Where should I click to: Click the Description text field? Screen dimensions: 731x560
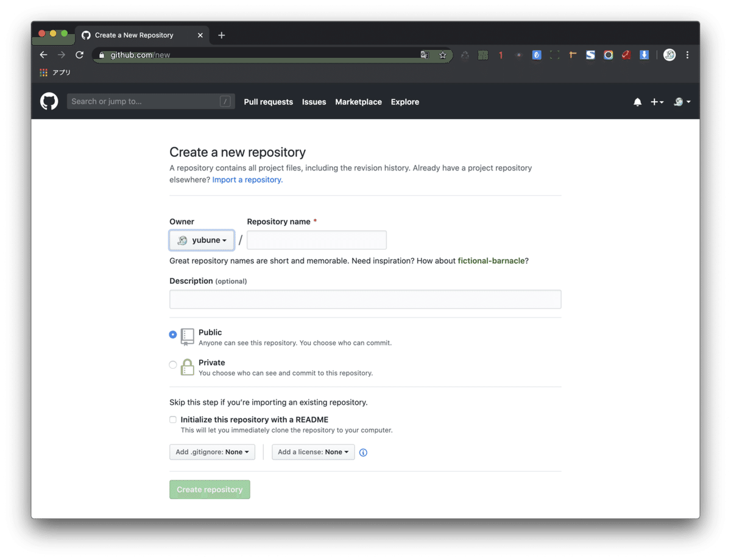point(365,299)
